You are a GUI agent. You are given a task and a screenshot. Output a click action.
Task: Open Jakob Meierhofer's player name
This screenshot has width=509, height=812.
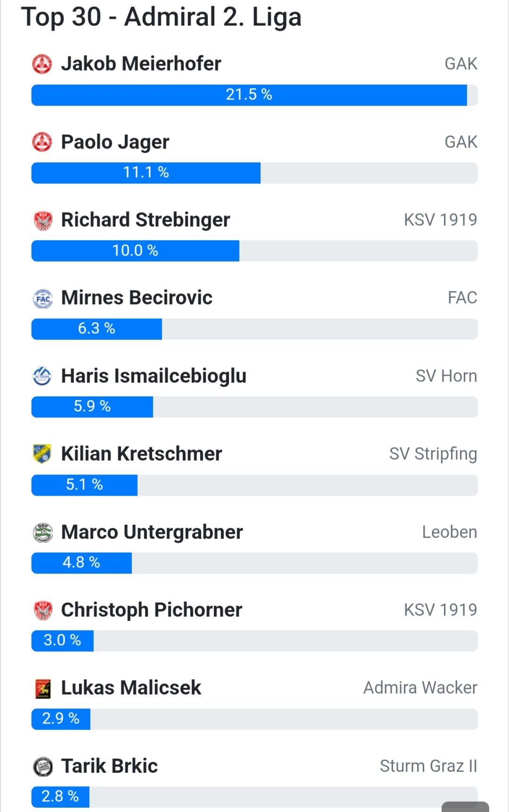click(x=141, y=64)
